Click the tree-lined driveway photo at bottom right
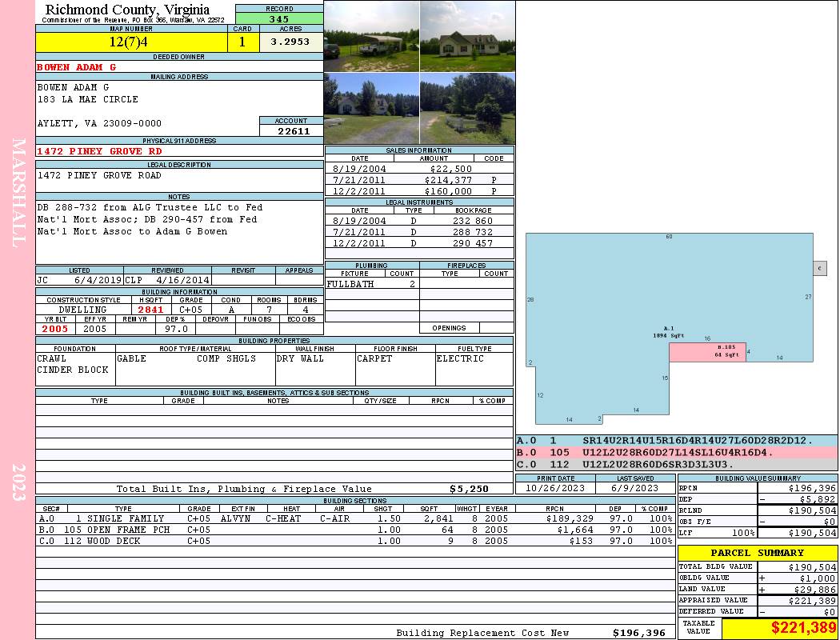 point(467,108)
